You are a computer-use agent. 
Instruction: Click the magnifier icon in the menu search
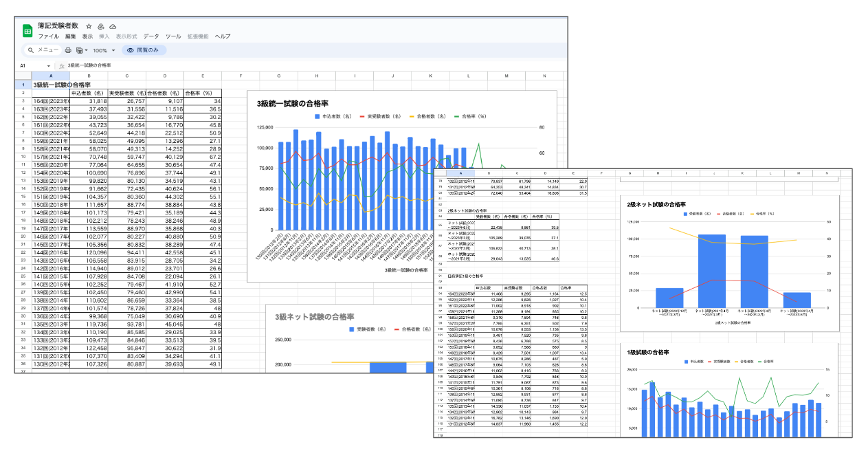click(x=31, y=50)
